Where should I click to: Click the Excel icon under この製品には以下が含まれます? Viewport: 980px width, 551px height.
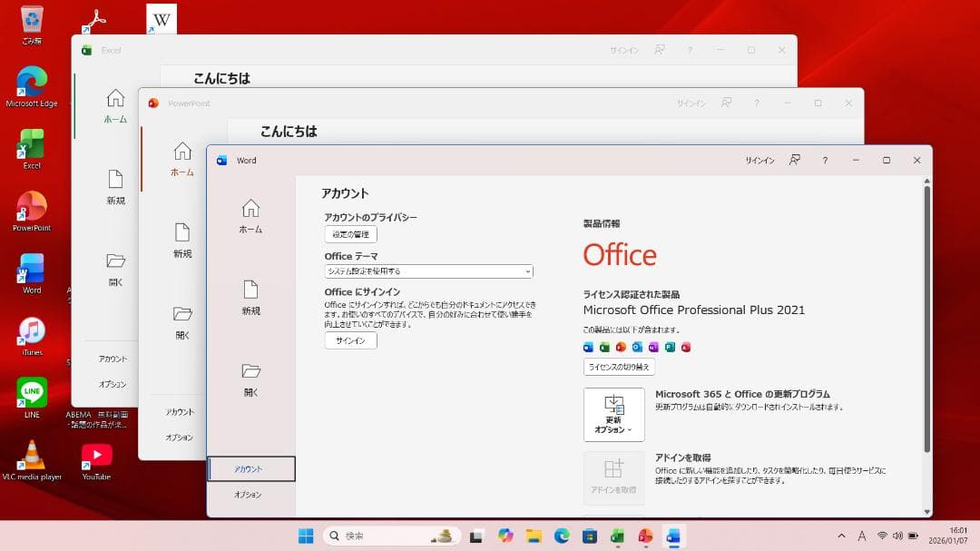[x=604, y=347]
